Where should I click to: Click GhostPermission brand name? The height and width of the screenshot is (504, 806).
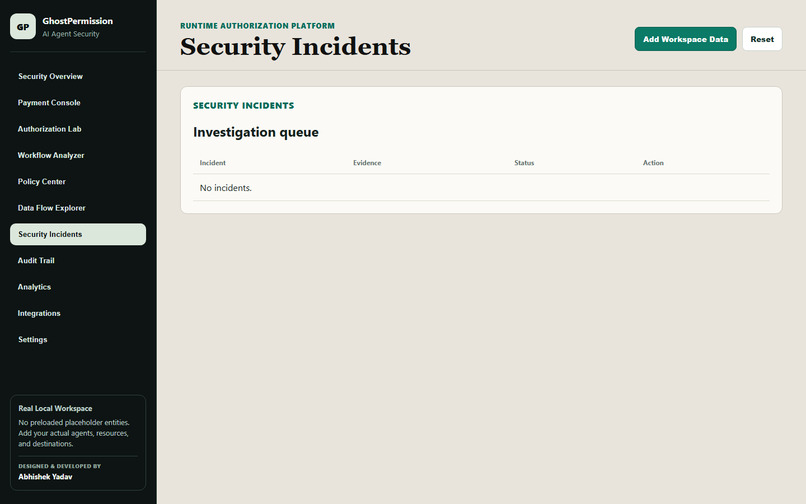(x=78, y=21)
